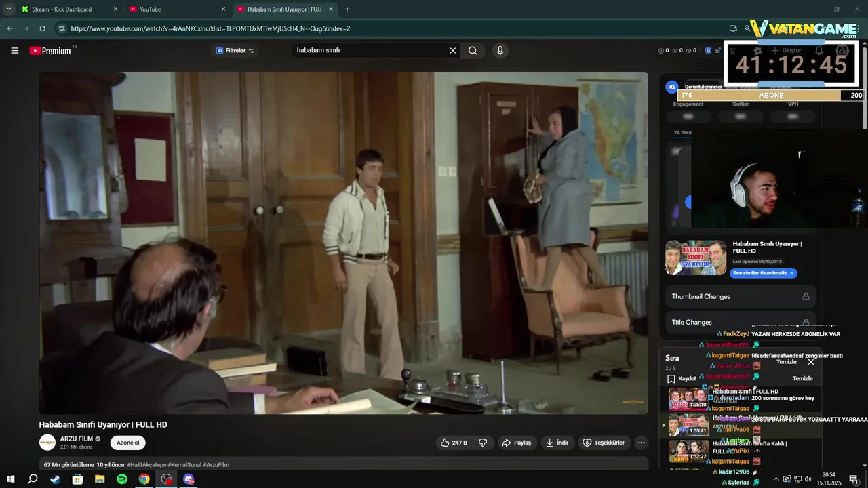Viewport: 868px width, 488px height.
Task: Open the vidIQ list icon in header
Action: pos(718,51)
